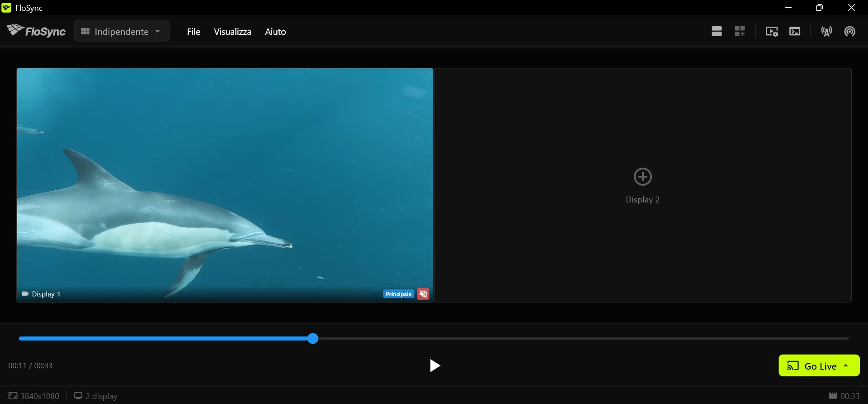Select the stacked rows layout icon
Screen dimensions: 868x404
point(717,31)
